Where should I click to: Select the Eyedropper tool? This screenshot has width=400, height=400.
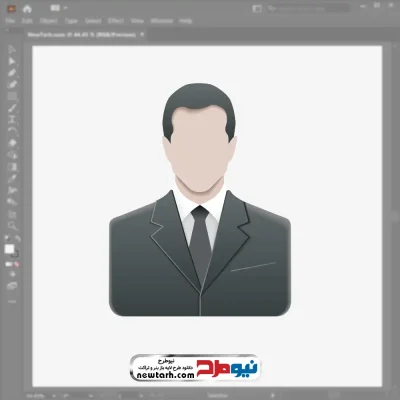(12, 179)
